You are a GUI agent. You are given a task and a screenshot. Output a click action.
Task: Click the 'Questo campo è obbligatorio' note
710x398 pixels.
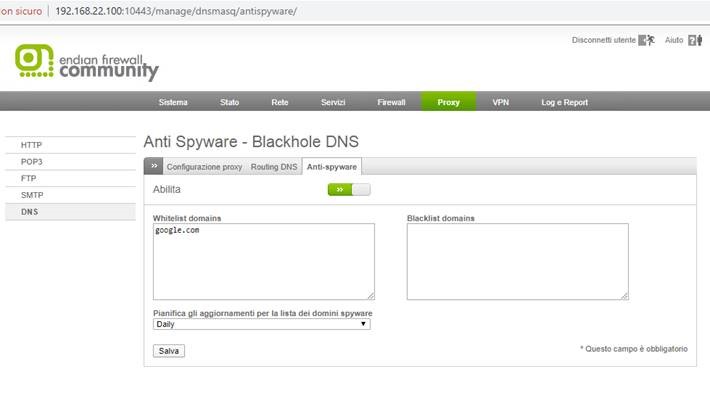tap(634, 349)
